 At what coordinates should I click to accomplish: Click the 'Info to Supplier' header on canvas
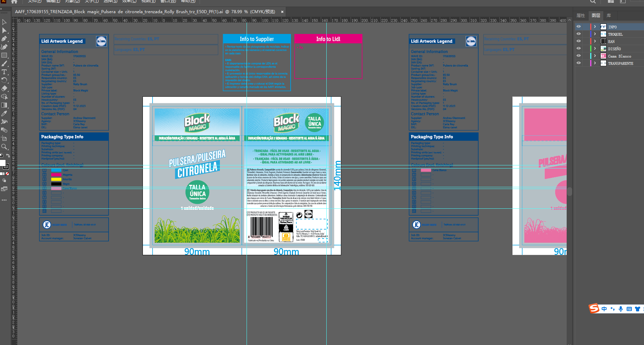pyautogui.click(x=257, y=39)
